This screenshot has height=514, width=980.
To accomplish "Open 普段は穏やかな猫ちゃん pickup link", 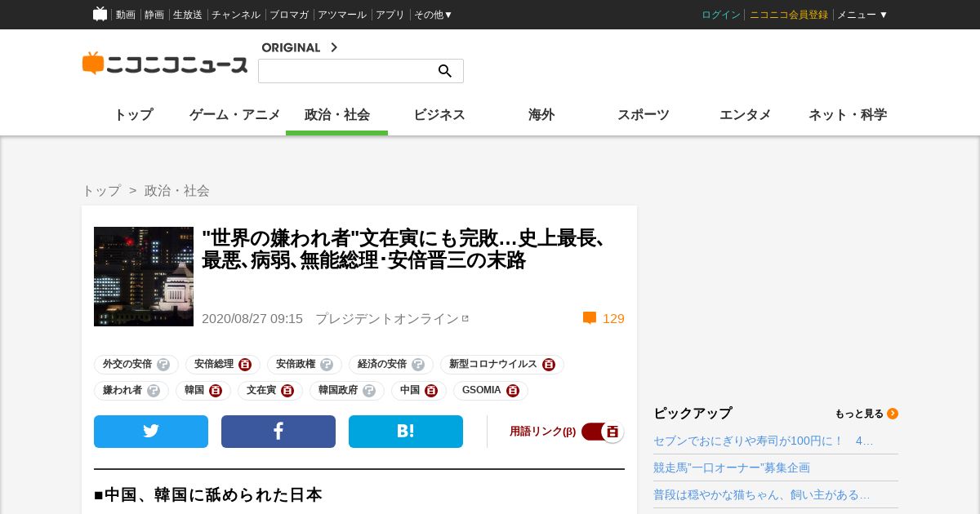I will click(762, 494).
